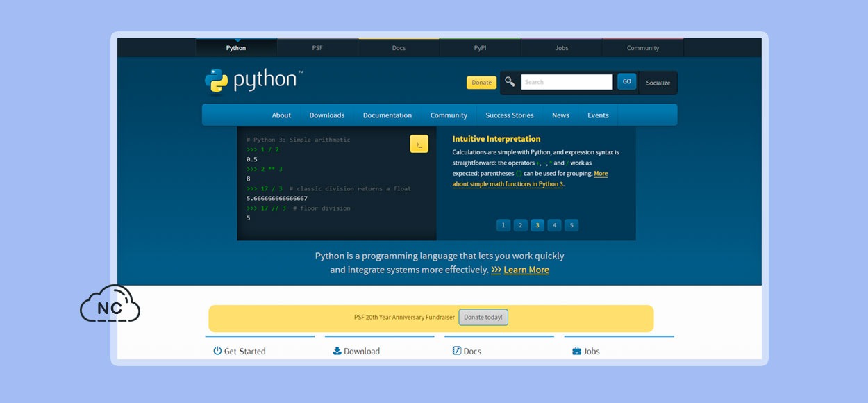Click the Python logo
This screenshot has height=403, width=868.
(x=254, y=81)
